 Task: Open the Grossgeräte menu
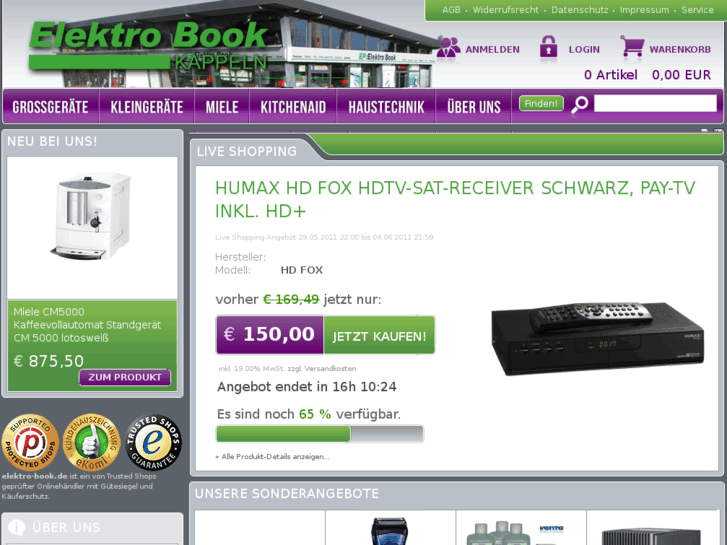[x=51, y=107]
